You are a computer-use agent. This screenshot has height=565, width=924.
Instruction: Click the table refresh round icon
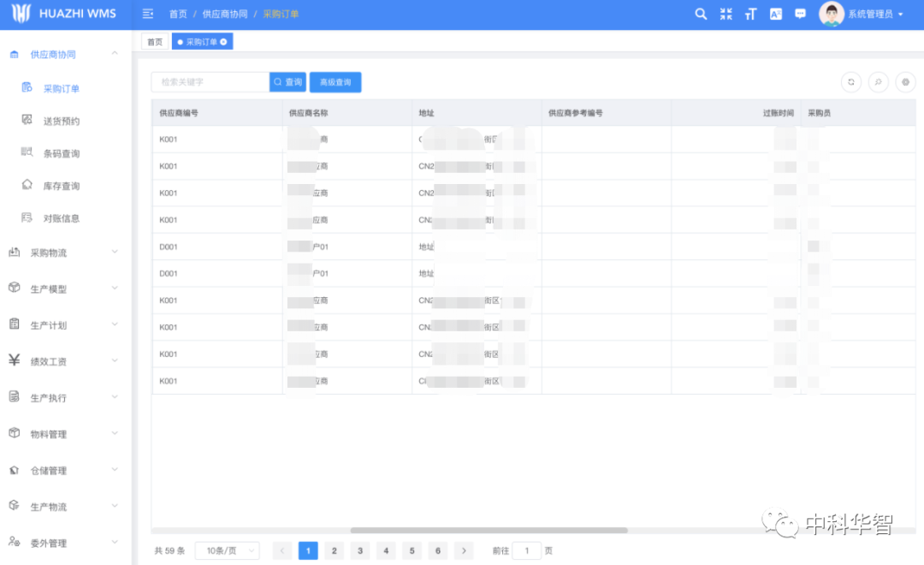tap(851, 82)
